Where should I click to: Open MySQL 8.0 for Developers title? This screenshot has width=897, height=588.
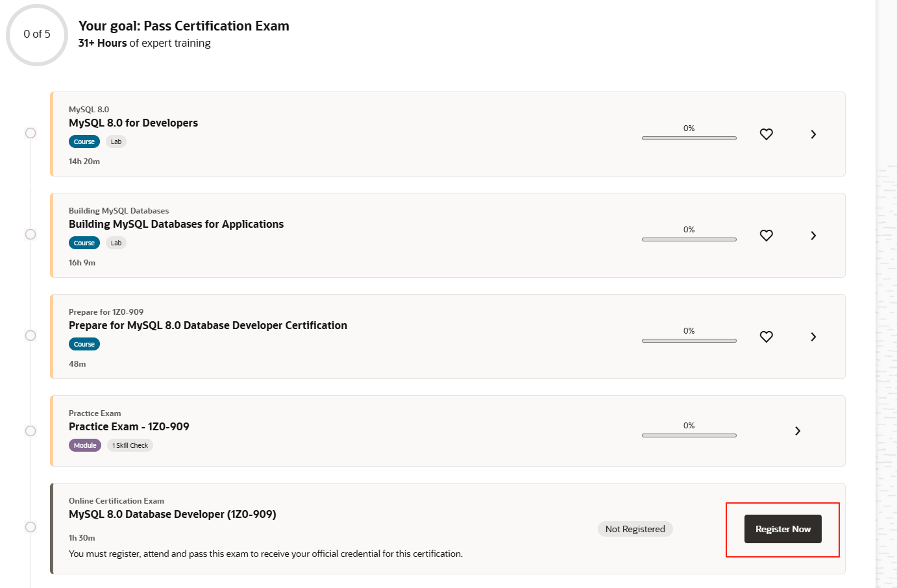tap(133, 123)
